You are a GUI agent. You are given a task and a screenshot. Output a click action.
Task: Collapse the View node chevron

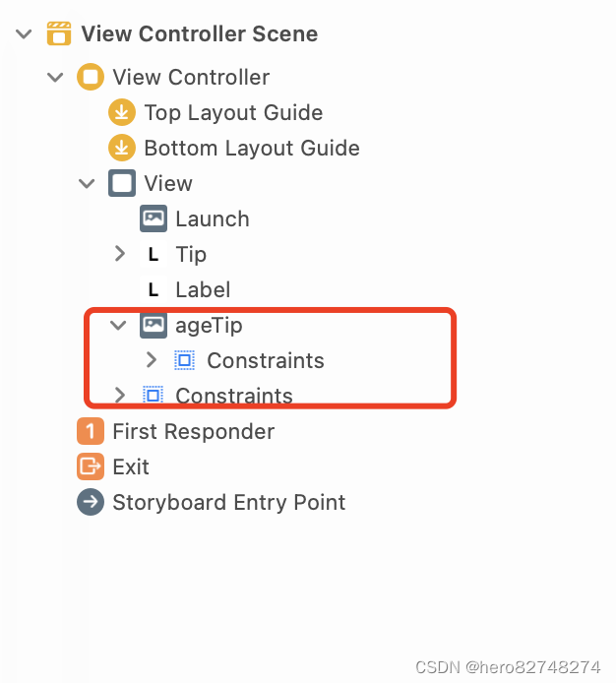[87, 183]
